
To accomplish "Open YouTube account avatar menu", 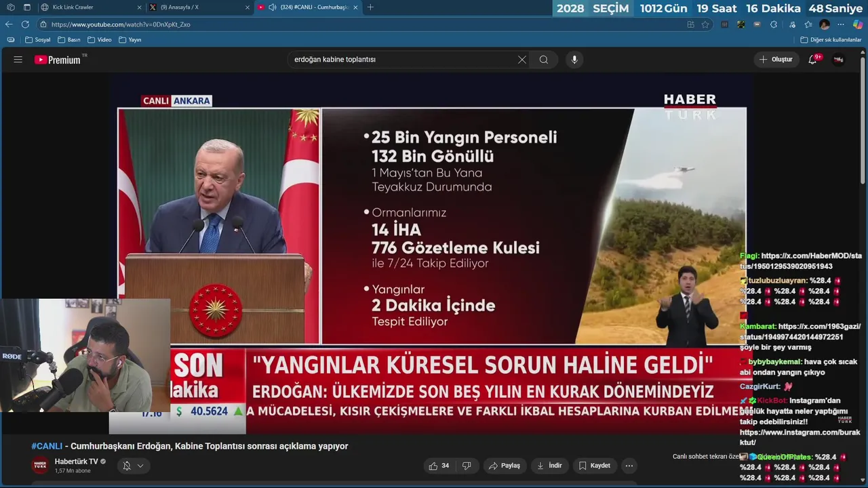I will (x=838, y=60).
